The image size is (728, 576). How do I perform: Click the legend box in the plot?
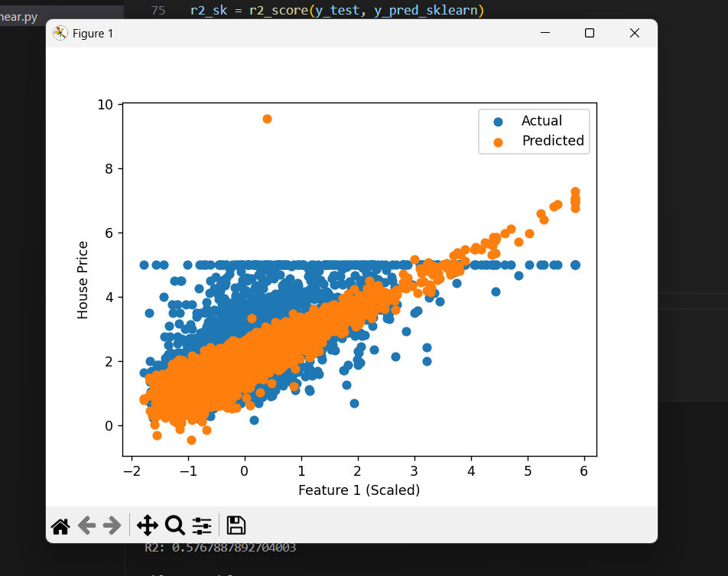coord(534,131)
